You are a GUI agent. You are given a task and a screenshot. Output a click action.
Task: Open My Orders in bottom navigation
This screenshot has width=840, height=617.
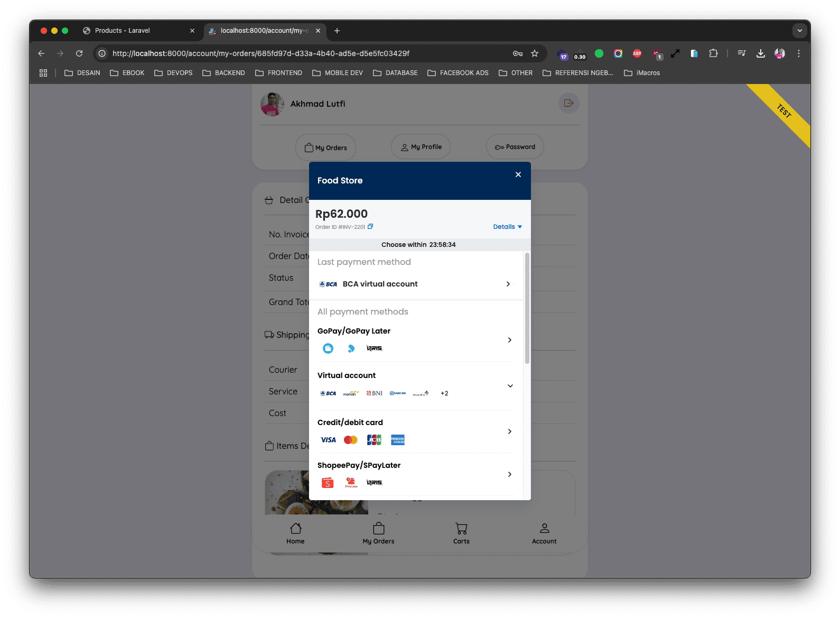point(378,533)
